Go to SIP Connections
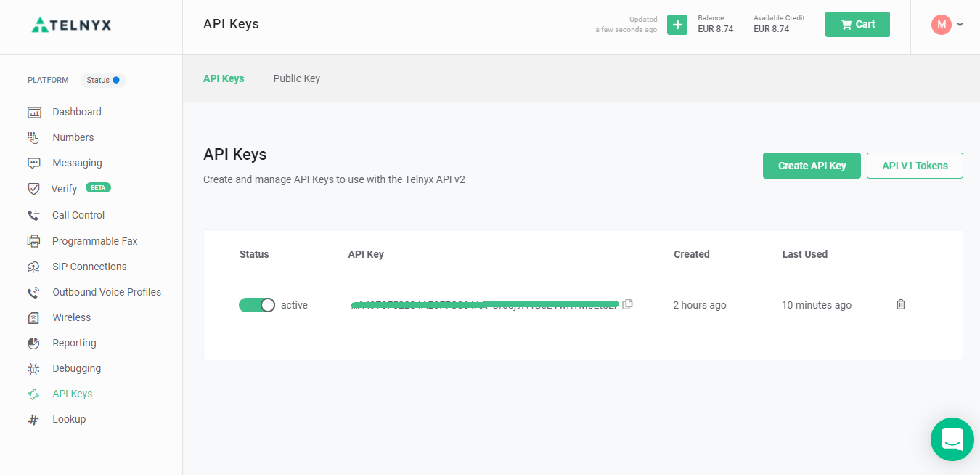Screen dimensions: 980x475 click(89, 267)
